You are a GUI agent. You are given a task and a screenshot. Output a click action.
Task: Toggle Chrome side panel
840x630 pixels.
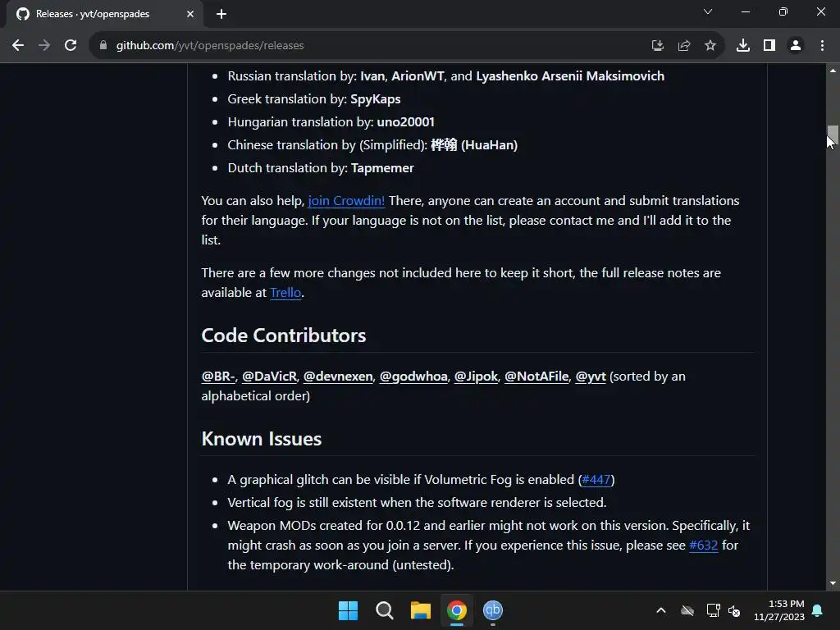click(769, 46)
